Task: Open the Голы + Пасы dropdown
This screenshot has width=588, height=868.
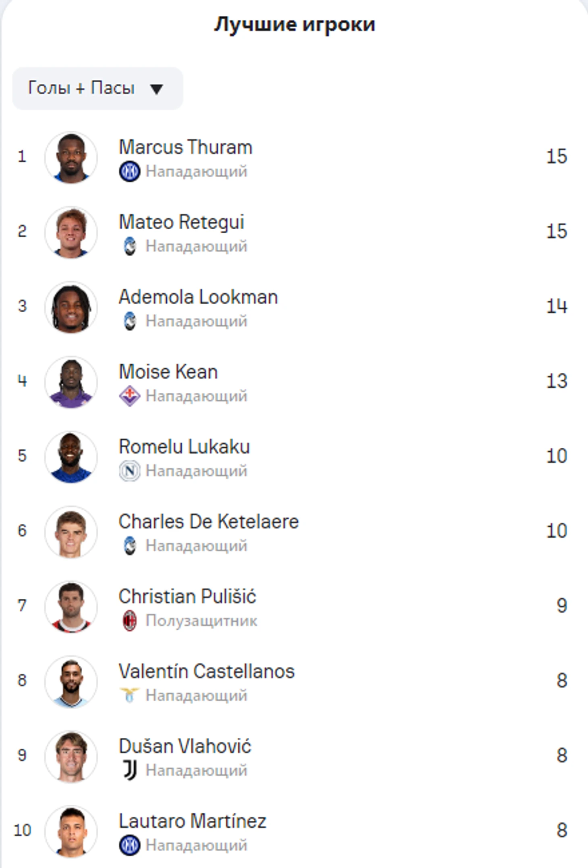Action: point(97,88)
